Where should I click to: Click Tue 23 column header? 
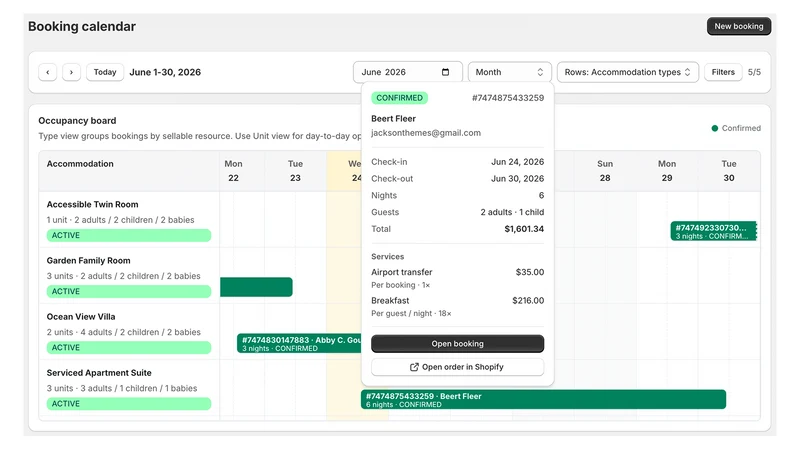click(295, 170)
